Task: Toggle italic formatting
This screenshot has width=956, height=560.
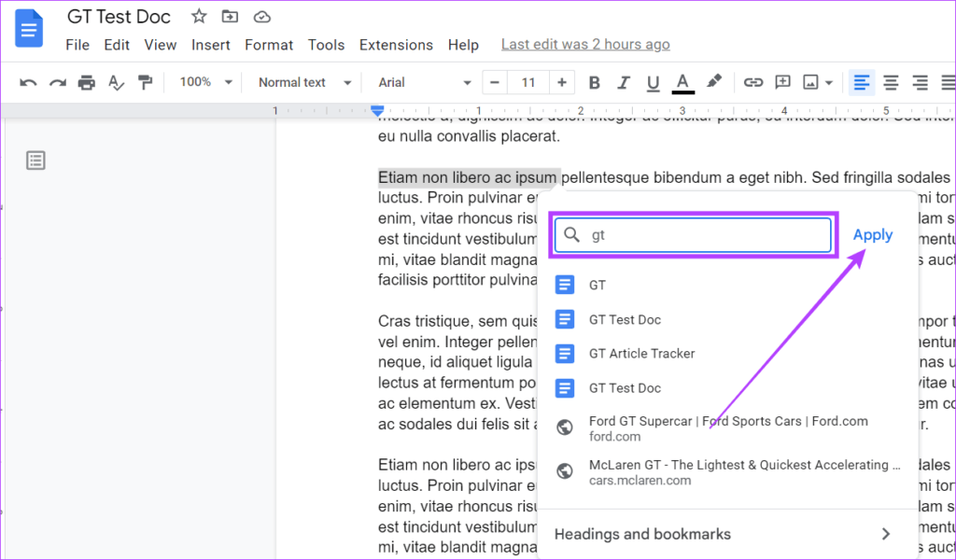Action: 624,83
